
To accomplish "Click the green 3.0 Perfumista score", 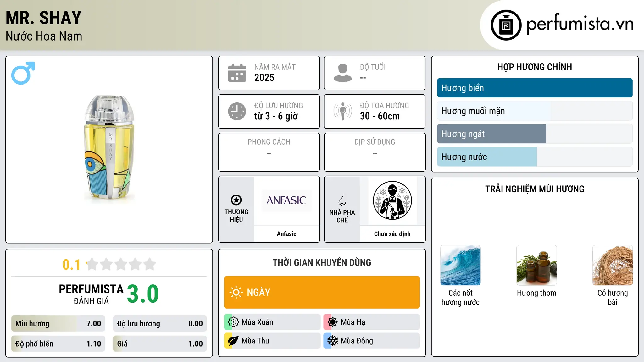I will click(x=143, y=294).
